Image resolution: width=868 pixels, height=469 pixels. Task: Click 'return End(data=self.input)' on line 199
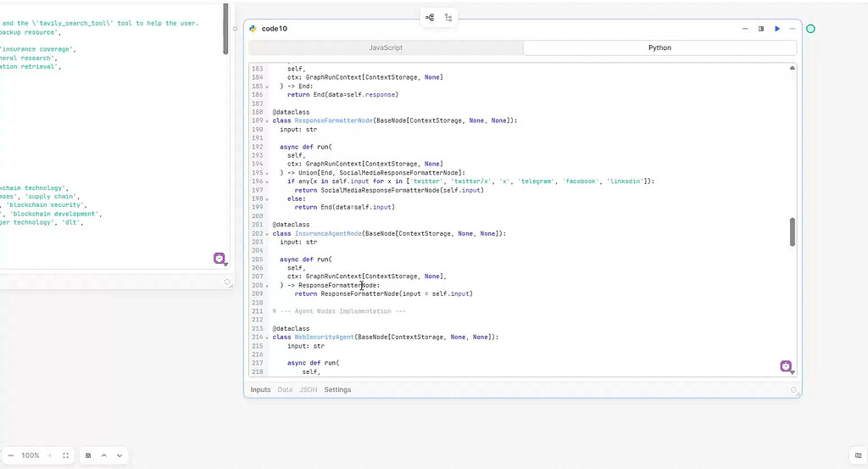[344, 207]
